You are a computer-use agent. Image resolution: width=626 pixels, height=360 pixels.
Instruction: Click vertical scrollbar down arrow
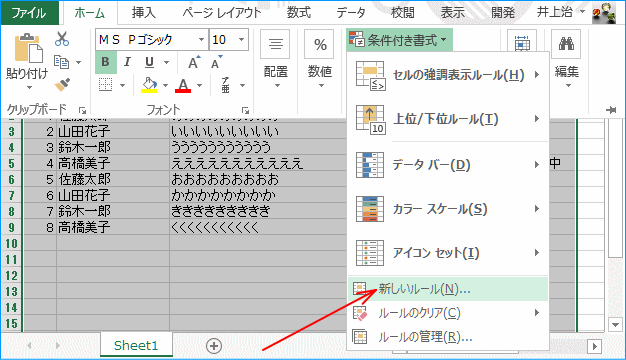coord(615,324)
